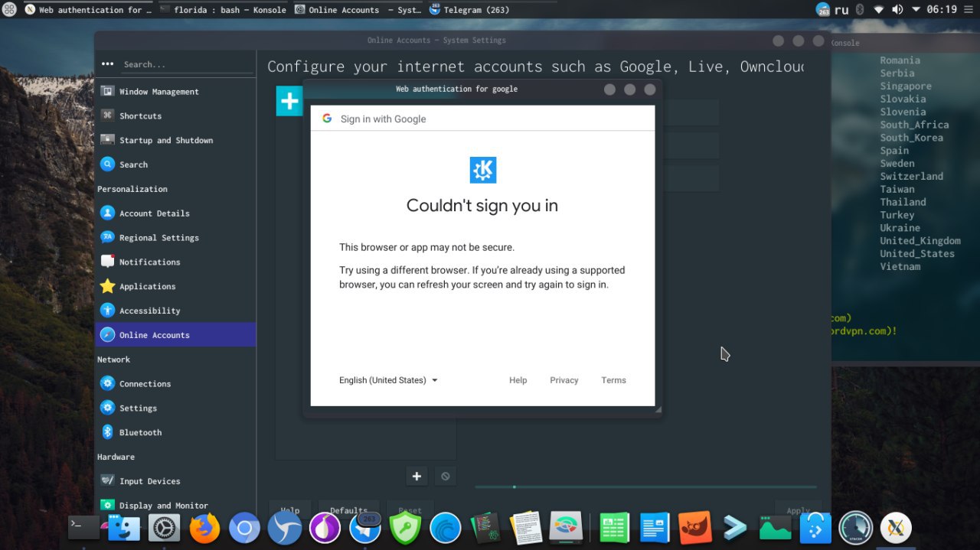This screenshot has height=550, width=980.
Task: Switch to Web authentication taskbar entry
Action: [x=89, y=10]
